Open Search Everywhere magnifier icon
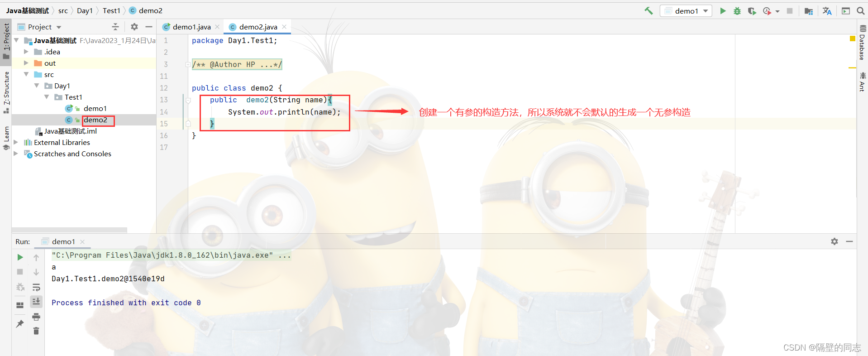 coord(860,11)
